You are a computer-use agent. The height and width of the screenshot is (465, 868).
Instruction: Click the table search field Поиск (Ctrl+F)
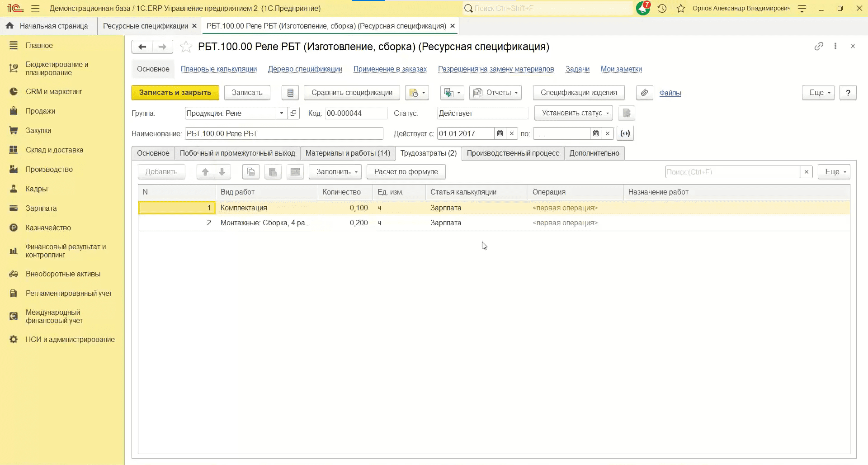point(733,172)
